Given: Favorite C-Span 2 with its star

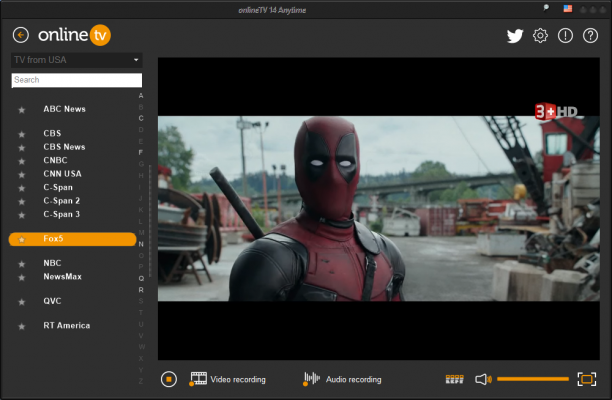Looking at the screenshot, I should tap(22, 202).
